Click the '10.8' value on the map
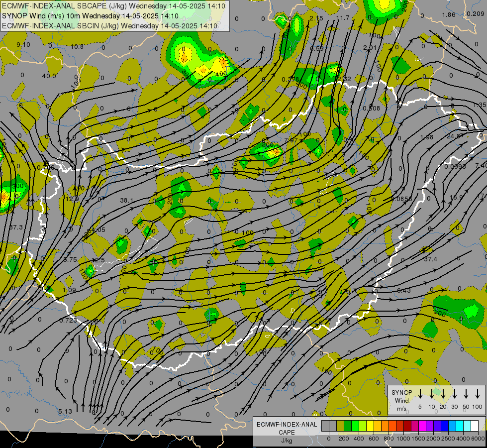Image resolution: width=487 pixels, height=448 pixels. point(77,47)
